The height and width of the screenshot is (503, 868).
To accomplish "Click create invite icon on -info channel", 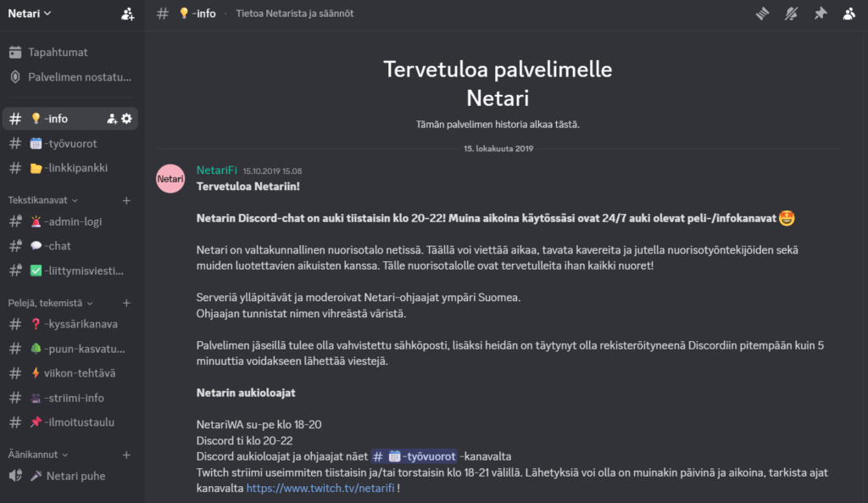I will 112,119.
